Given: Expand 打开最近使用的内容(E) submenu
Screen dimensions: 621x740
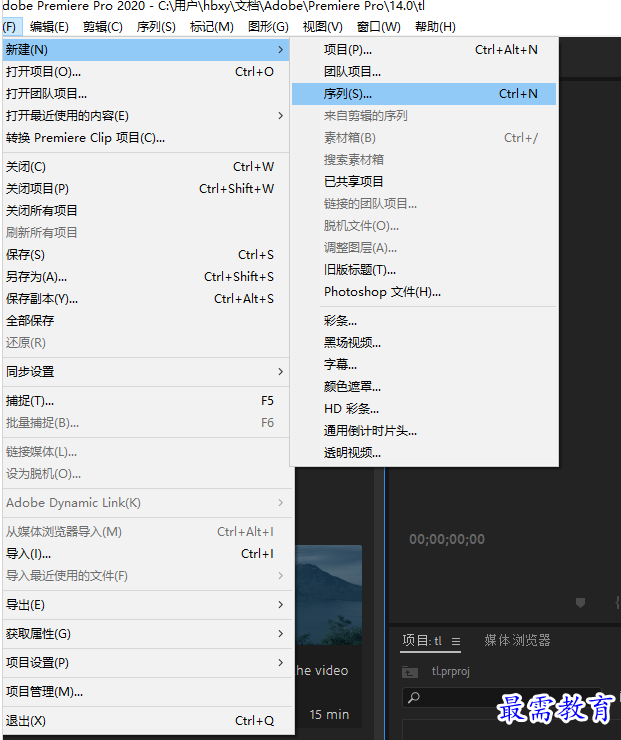Looking at the screenshot, I should click(146, 116).
